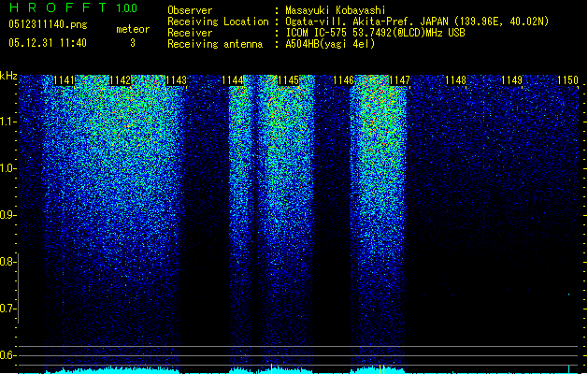Click the 1148 time axis label
The height and width of the screenshot is (374, 588).
pos(455,80)
